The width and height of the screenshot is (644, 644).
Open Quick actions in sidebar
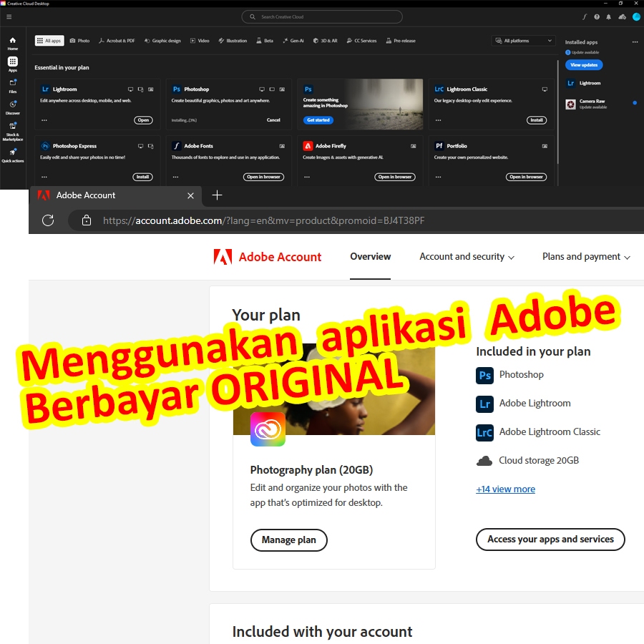point(13,155)
